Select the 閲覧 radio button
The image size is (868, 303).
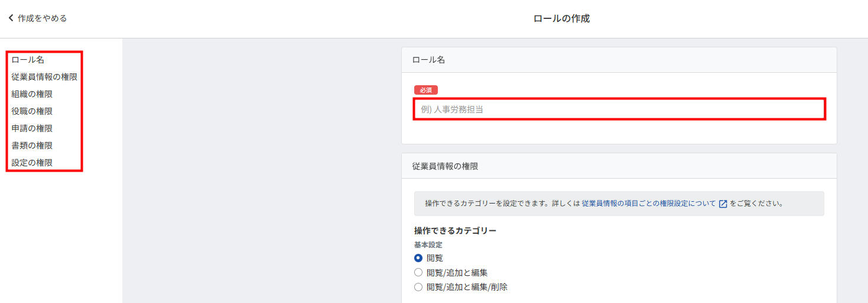(418, 258)
